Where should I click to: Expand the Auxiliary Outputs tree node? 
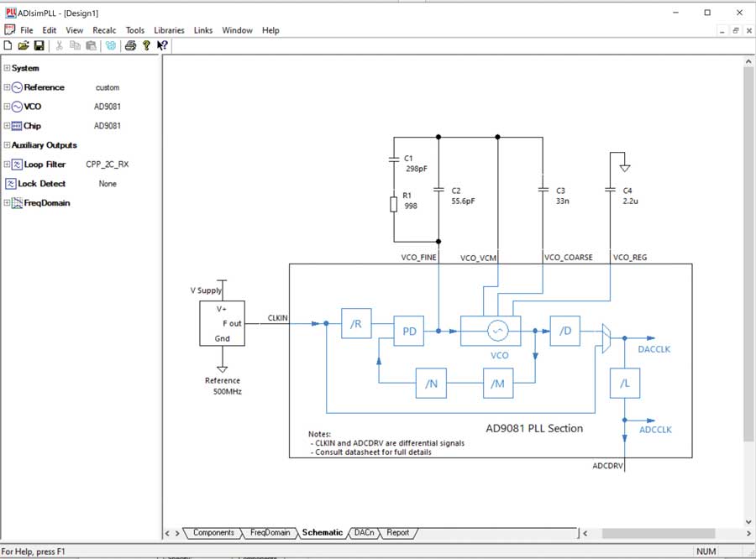7,145
